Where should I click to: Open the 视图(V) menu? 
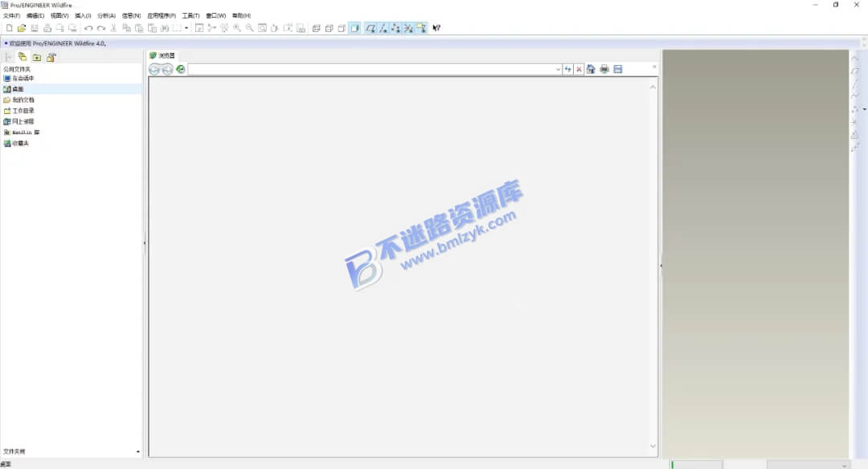(59, 15)
